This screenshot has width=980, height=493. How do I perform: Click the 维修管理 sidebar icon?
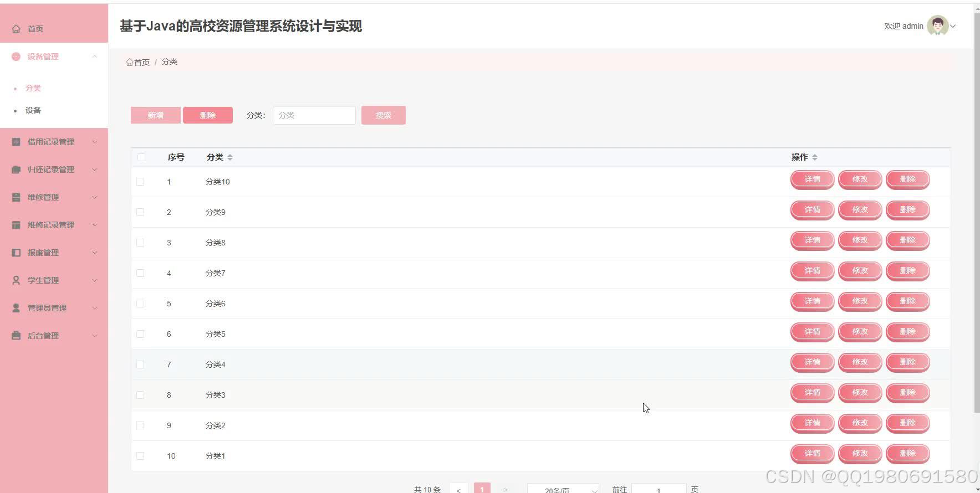pyautogui.click(x=16, y=197)
